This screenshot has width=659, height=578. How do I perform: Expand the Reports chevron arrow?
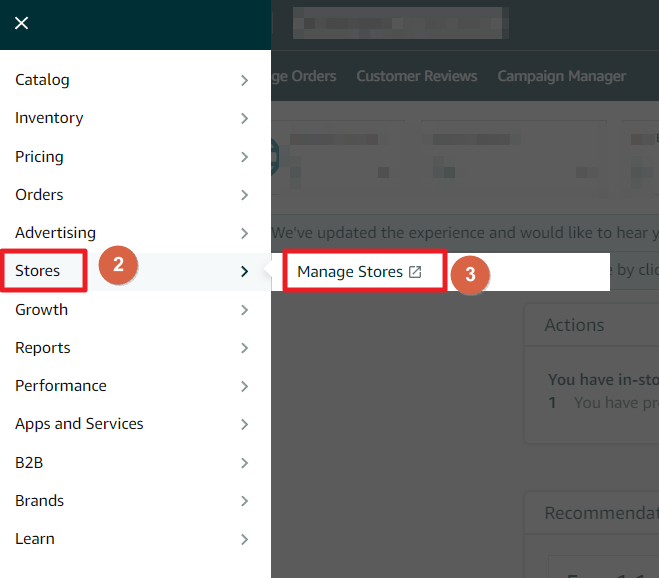pyautogui.click(x=245, y=348)
